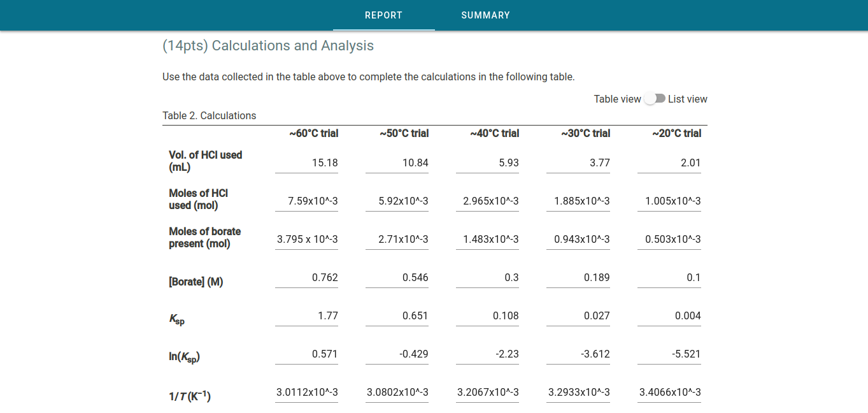
Task: Edit the 10.84 HCl volume entry
Action: click(x=397, y=163)
